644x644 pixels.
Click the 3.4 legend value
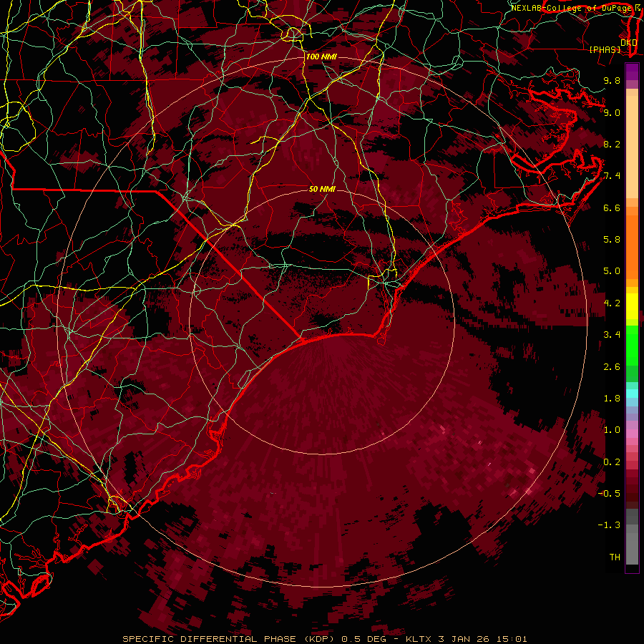click(x=612, y=335)
